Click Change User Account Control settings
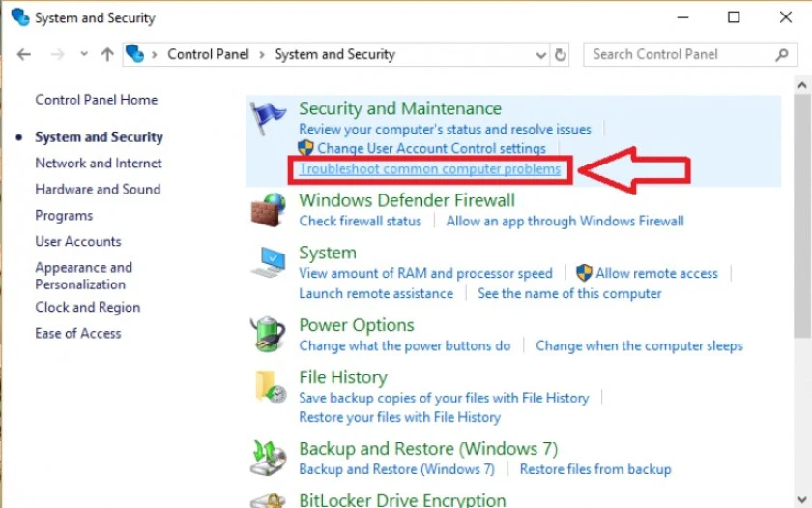 (431, 149)
